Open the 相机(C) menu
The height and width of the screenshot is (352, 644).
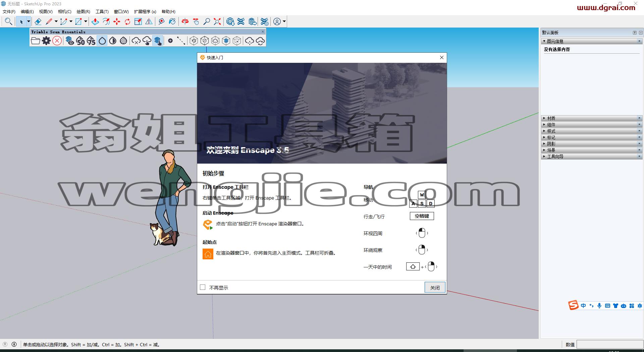point(64,12)
